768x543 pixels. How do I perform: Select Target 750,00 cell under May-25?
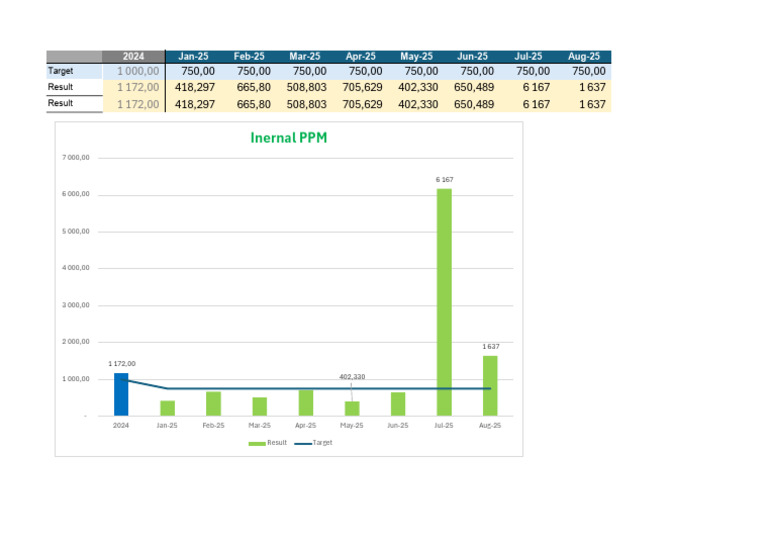click(x=416, y=71)
